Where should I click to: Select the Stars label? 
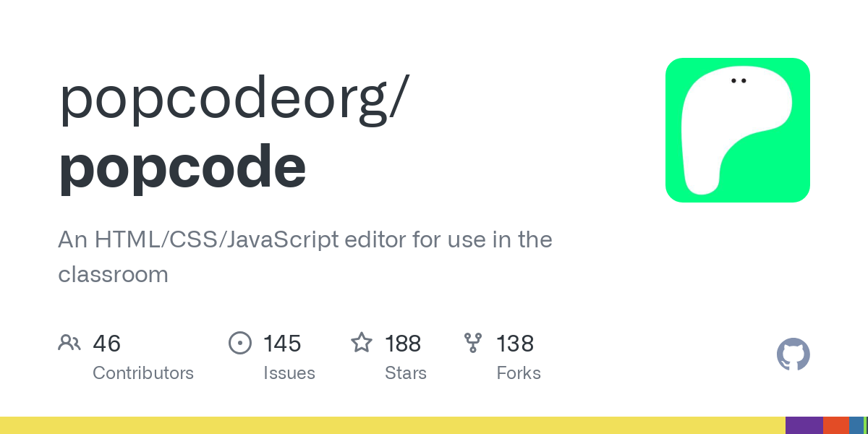tap(406, 373)
